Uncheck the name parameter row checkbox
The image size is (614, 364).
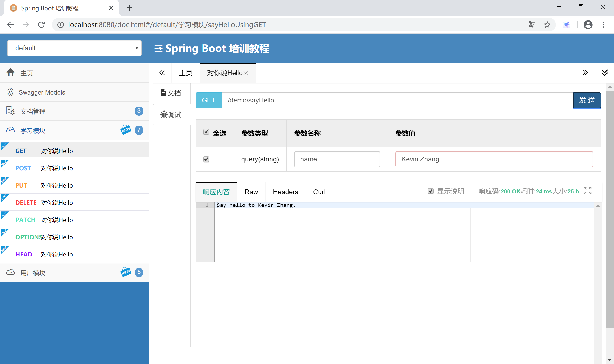point(206,159)
